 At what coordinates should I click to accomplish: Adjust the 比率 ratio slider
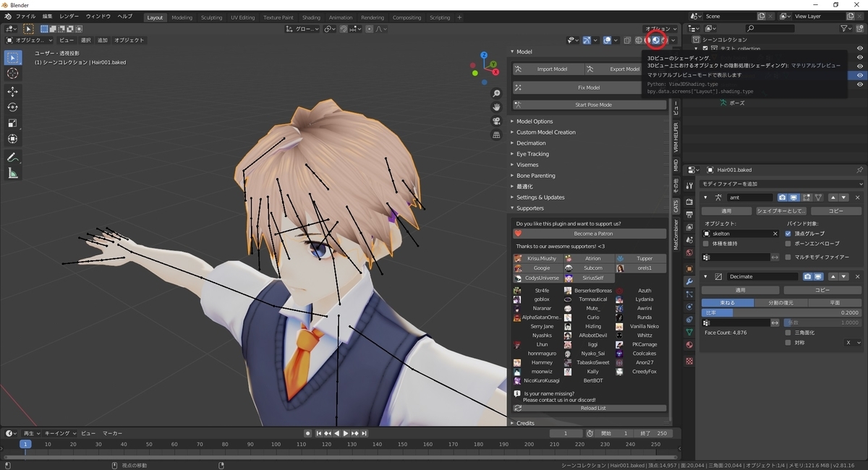click(782, 312)
